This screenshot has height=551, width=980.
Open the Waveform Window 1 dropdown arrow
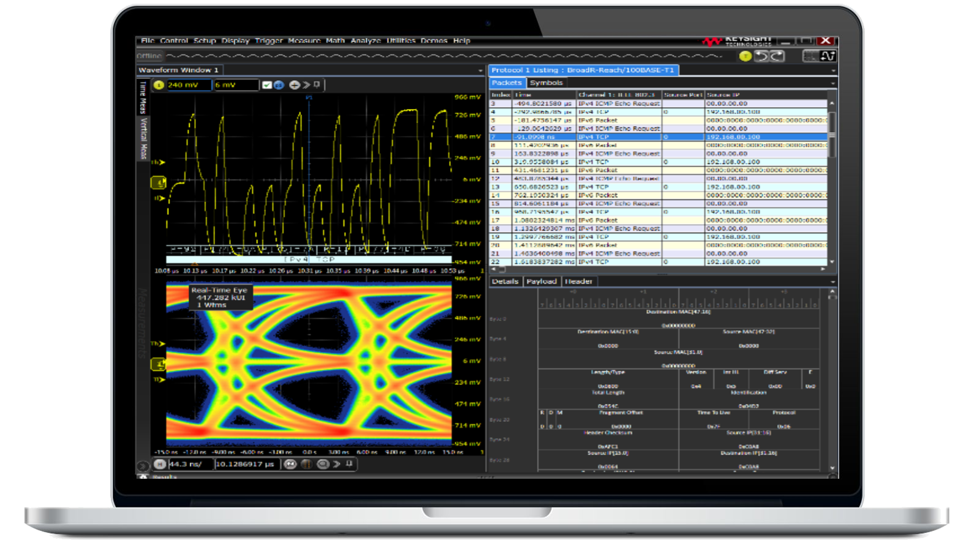[480, 71]
